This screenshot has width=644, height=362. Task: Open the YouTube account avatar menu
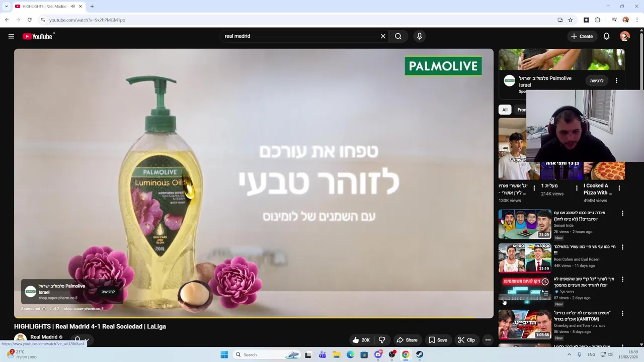(625, 36)
